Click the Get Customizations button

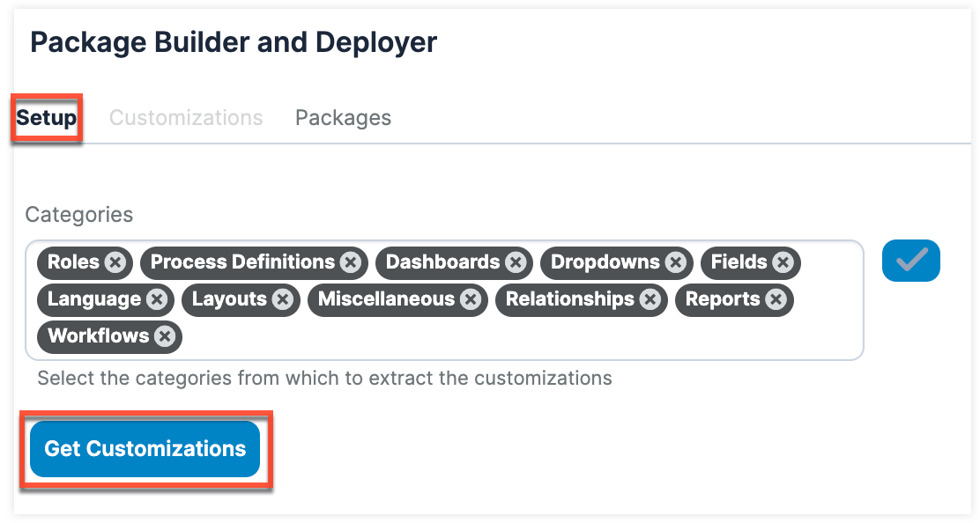145,449
